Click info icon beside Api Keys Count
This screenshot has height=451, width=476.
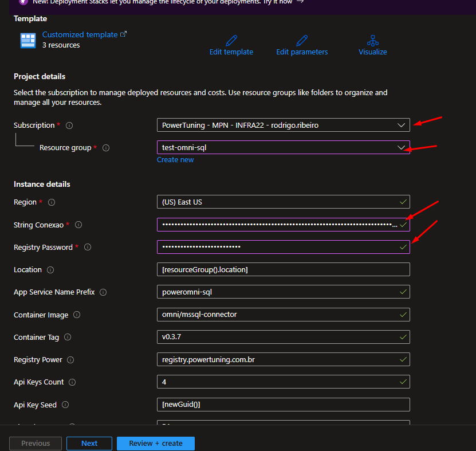(x=72, y=382)
